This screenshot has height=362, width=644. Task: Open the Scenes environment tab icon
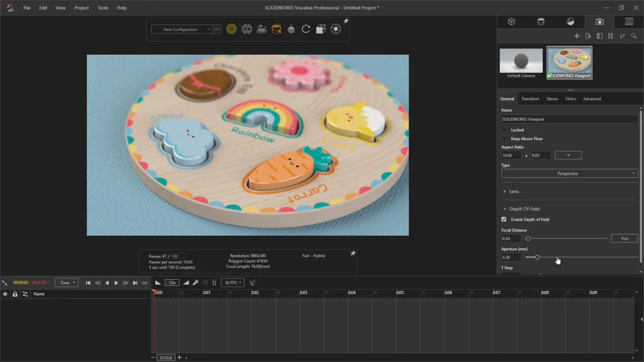[x=570, y=21]
